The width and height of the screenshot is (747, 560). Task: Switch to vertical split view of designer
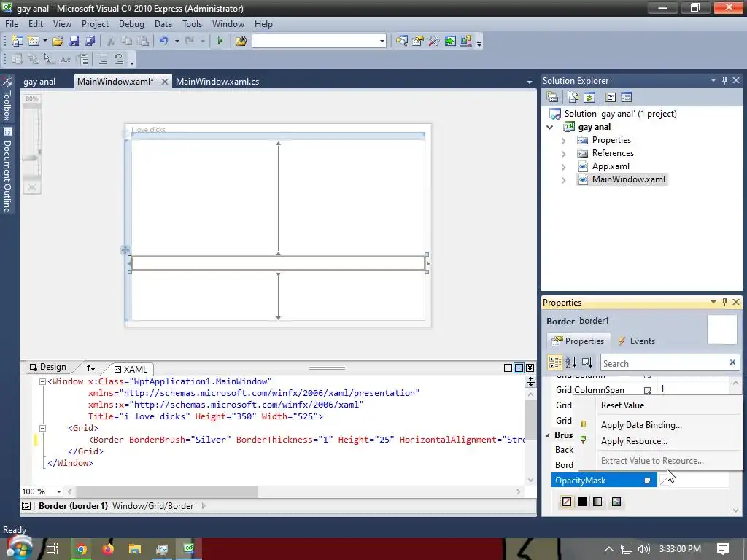coord(508,367)
